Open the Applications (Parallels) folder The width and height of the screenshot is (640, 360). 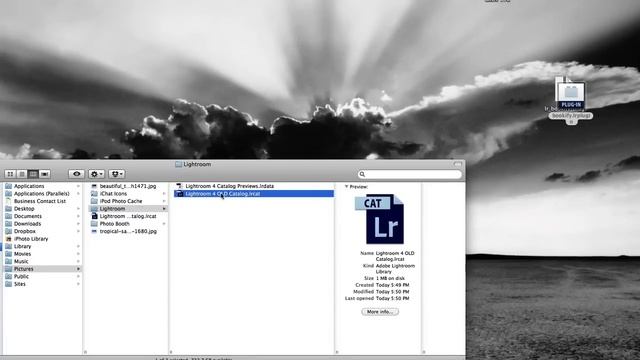(42, 193)
